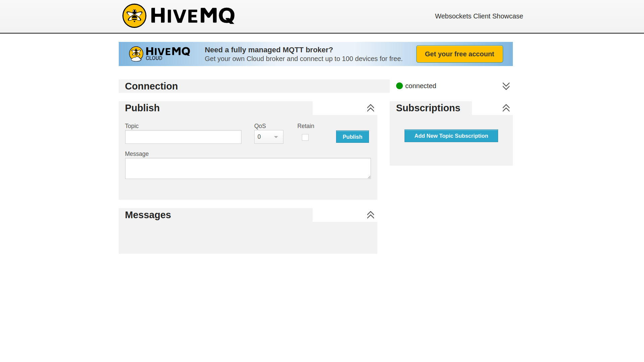Click Get your free account button
Viewport: 644px width, 362px height.
tap(459, 54)
